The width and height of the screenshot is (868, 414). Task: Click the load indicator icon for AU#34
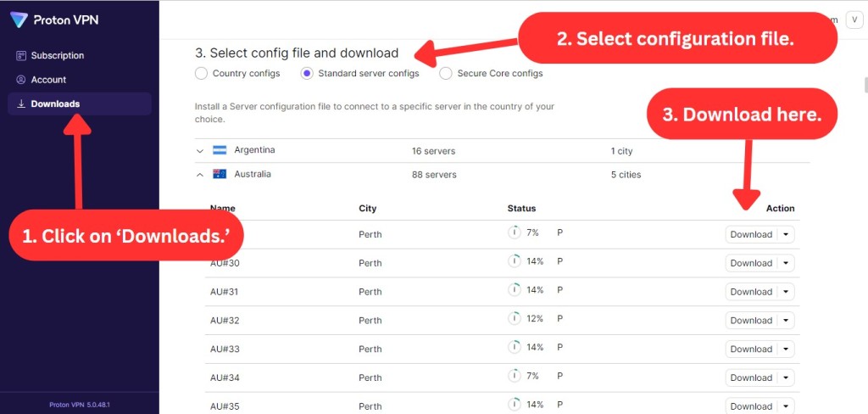pos(515,376)
